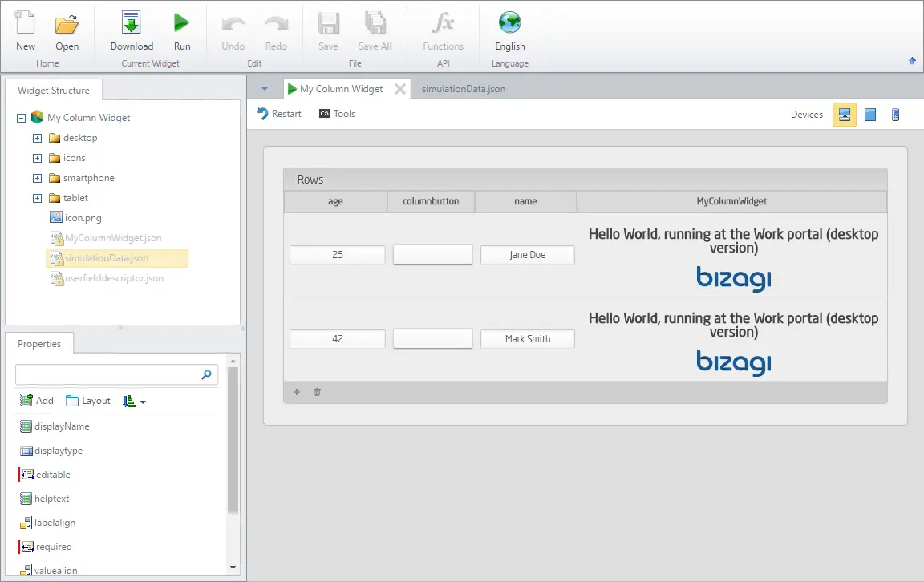
Task: Select userfielddescriptor.json file
Action: tap(107, 278)
